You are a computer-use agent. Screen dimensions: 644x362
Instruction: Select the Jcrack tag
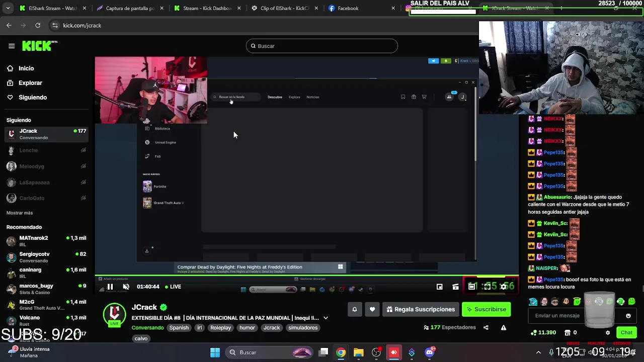272,328
